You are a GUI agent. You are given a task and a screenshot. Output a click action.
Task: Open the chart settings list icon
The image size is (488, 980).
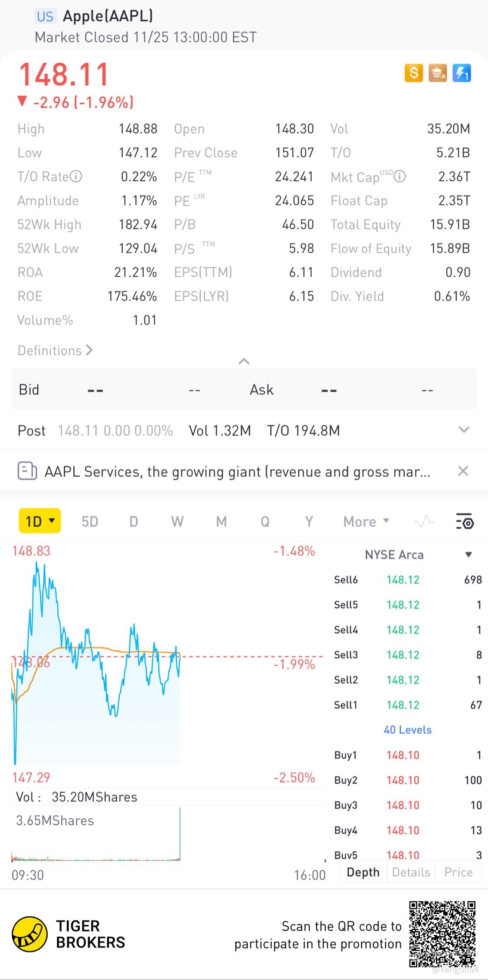click(465, 521)
